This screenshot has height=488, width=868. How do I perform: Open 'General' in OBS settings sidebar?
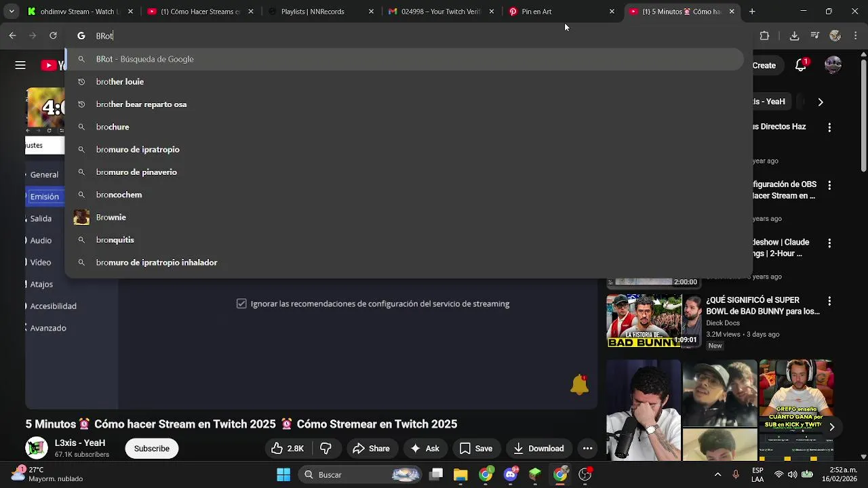click(x=44, y=175)
